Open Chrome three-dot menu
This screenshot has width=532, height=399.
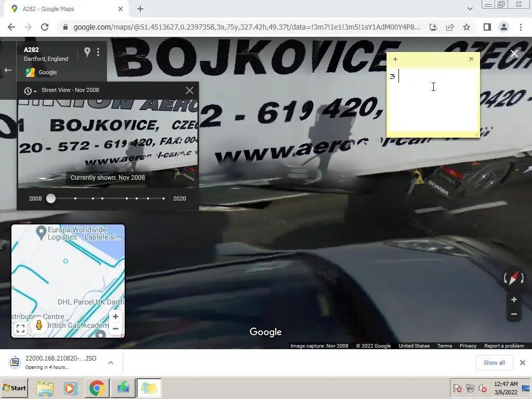coord(521,27)
